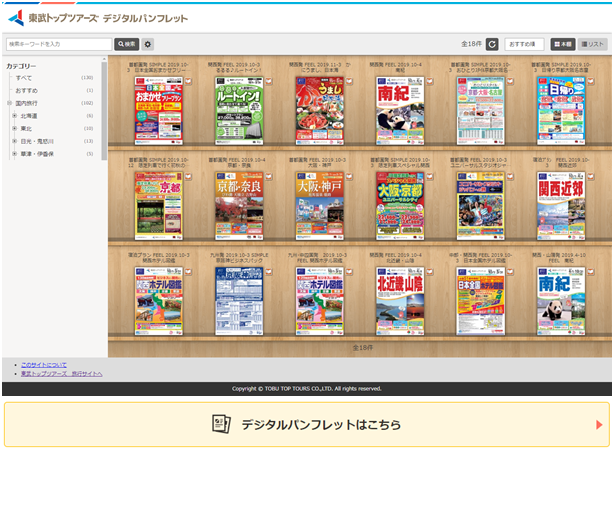Viewport: 614px width, 511px height.
Task: Click the デジタルパンフレット header title
Action: point(145,18)
